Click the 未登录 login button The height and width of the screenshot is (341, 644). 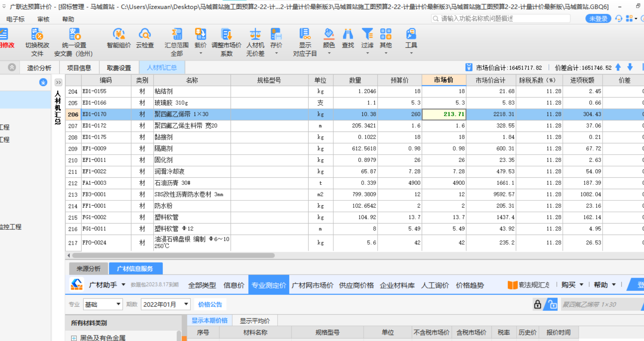(x=598, y=19)
